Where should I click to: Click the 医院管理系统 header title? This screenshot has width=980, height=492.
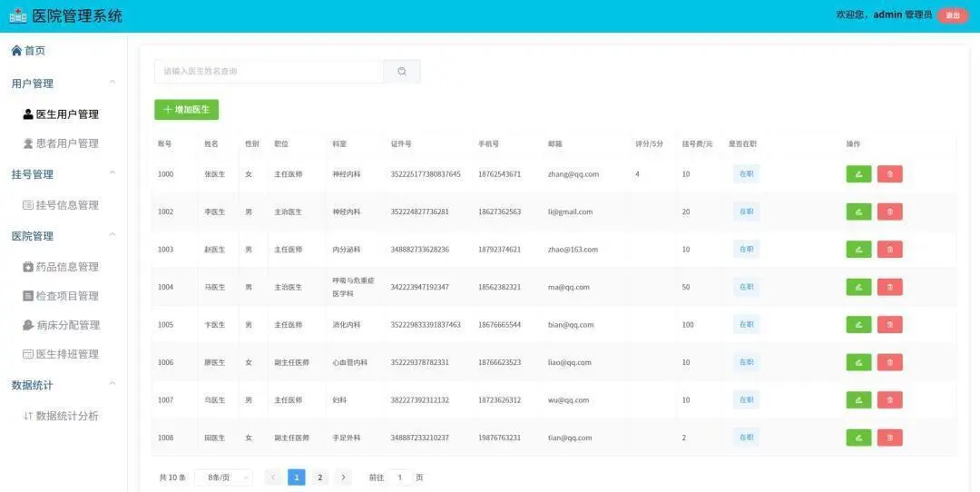tap(77, 15)
